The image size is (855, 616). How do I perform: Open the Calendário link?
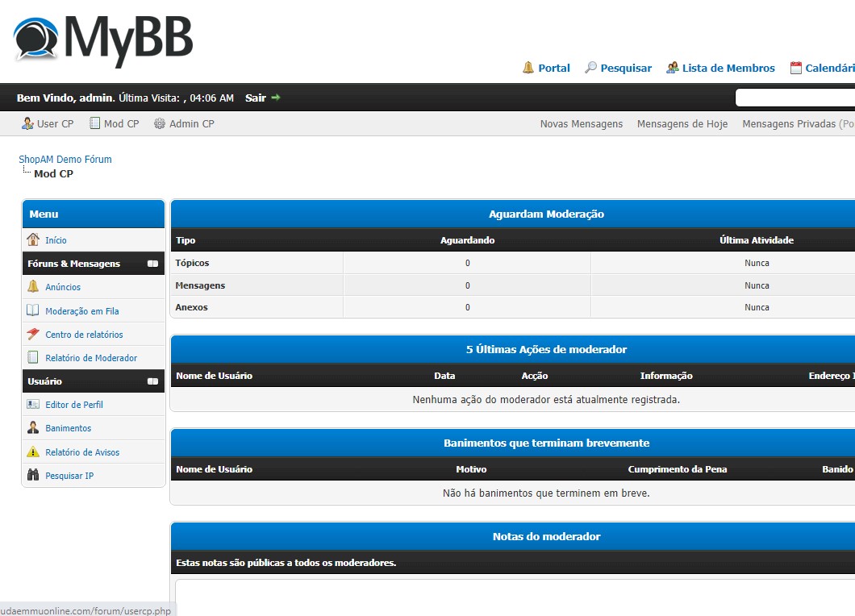(x=830, y=69)
